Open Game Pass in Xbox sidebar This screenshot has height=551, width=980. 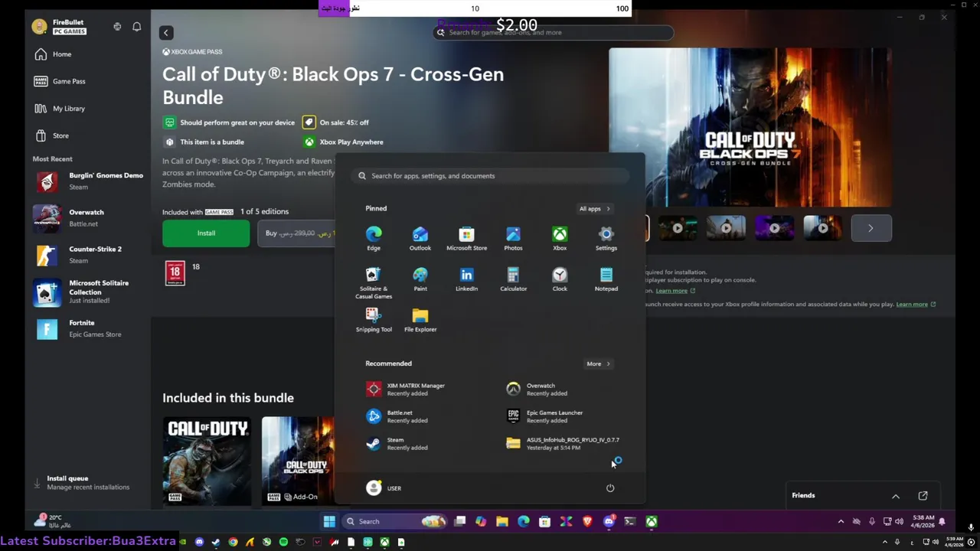60,81
